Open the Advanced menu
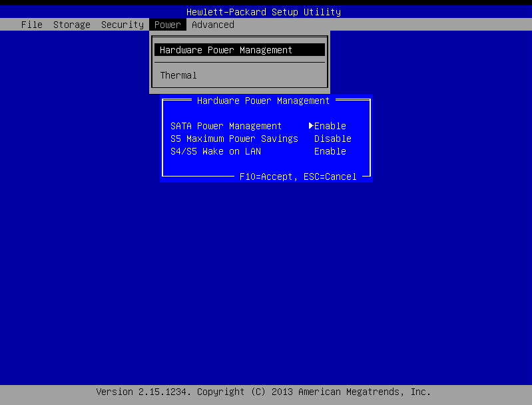The width and height of the screenshot is (532, 405). pyautogui.click(x=212, y=25)
